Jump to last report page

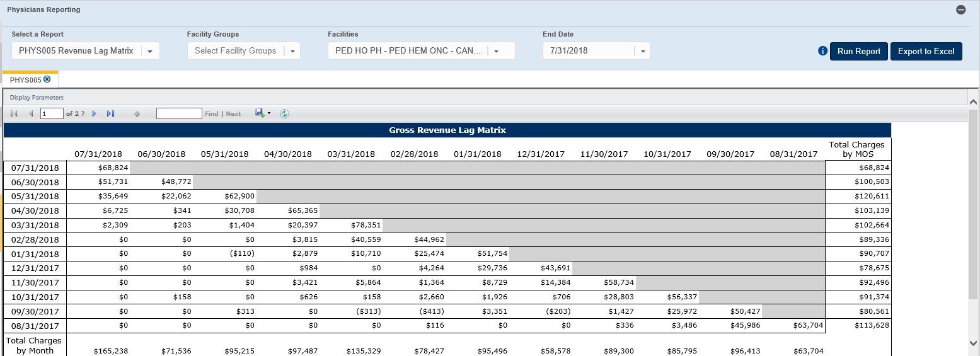click(110, 113)
